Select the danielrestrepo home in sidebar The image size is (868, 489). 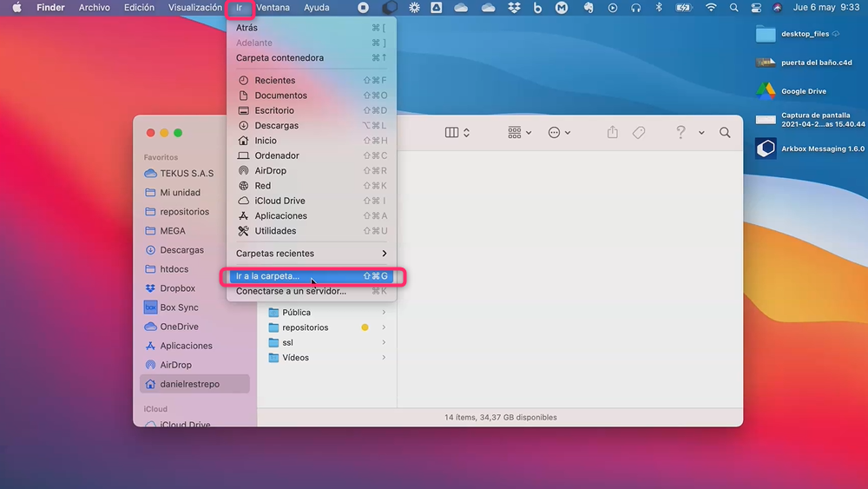pyautogui.click(x=190, y=384)
